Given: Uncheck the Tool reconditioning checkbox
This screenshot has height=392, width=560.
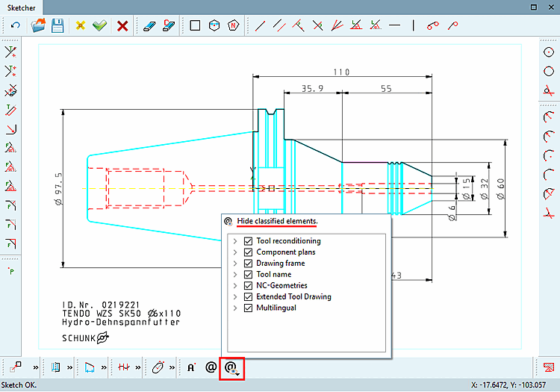Looking at the screenshot, I should coord(248,241).
